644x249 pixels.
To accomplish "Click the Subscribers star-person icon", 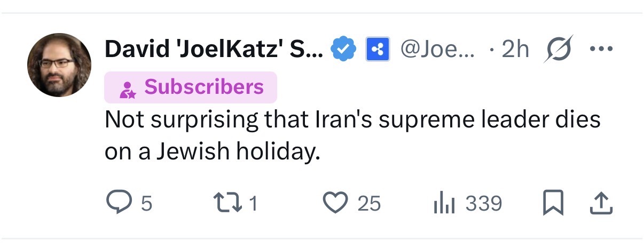I will (127, 89).
